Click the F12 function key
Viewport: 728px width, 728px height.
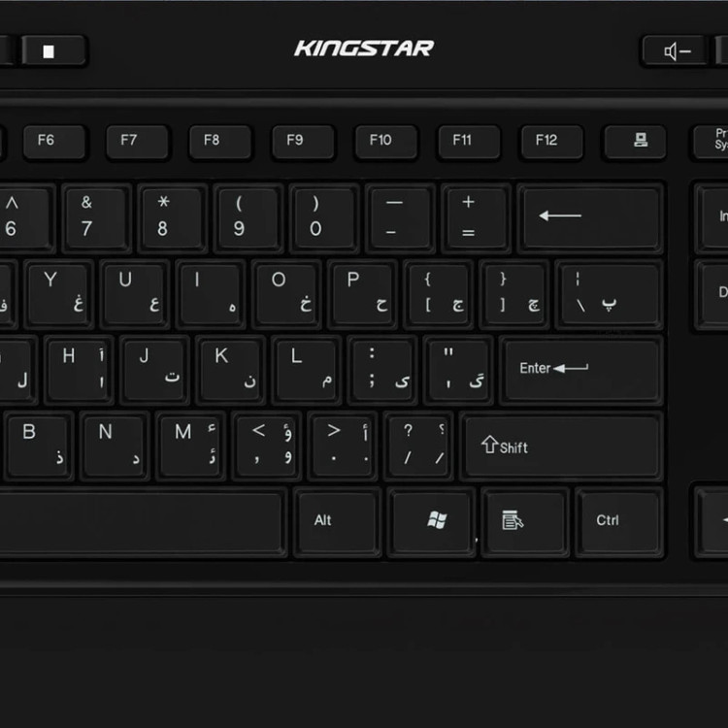point(552,141)
